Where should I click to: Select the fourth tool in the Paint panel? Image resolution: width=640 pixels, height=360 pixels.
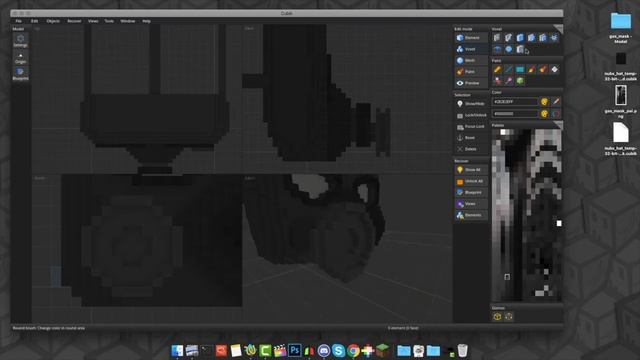pyautogui.click(x=531, y=69)
